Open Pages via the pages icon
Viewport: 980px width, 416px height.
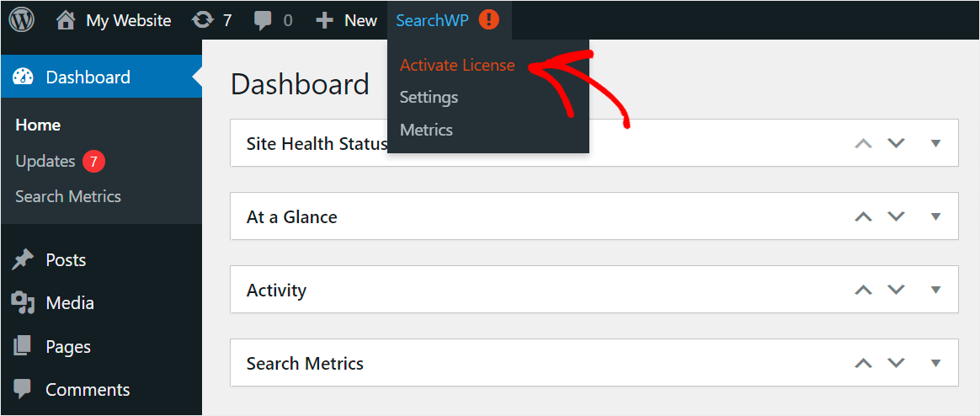click(23, 346)
